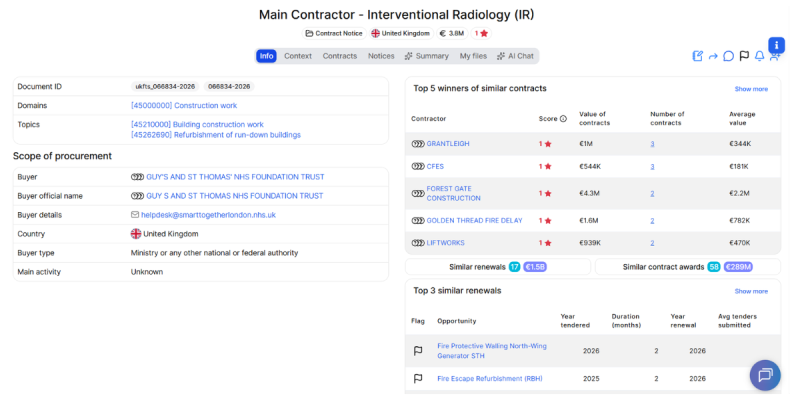Click the blue info button

(776, 44)
